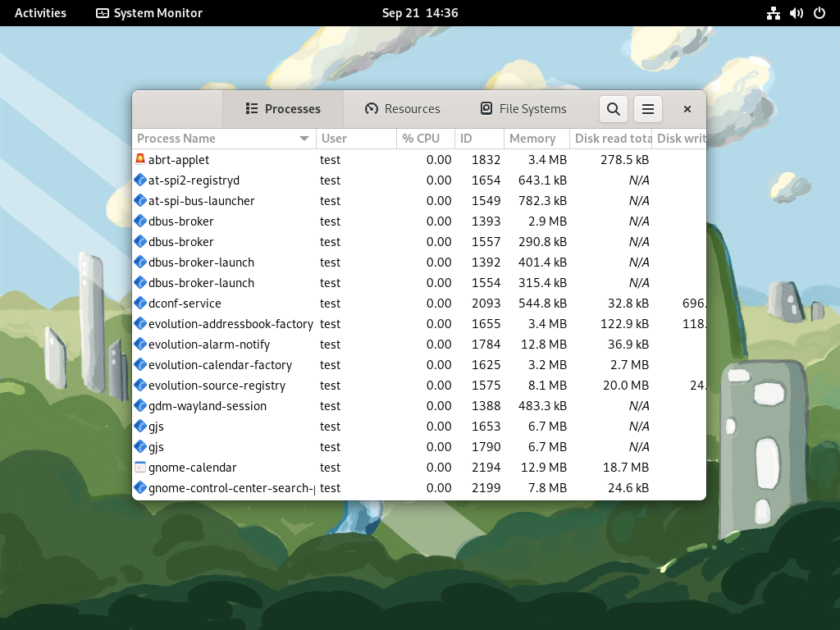The height and width of the screenshot is (630, 840).
Task: Sort processes by the Memory column
Action: [x=536, y=139]
